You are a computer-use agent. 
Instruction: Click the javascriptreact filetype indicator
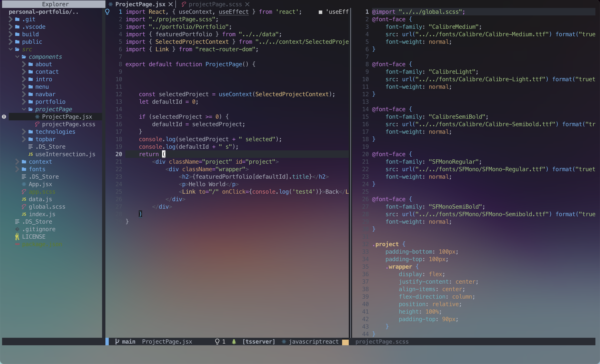(313, 342)
